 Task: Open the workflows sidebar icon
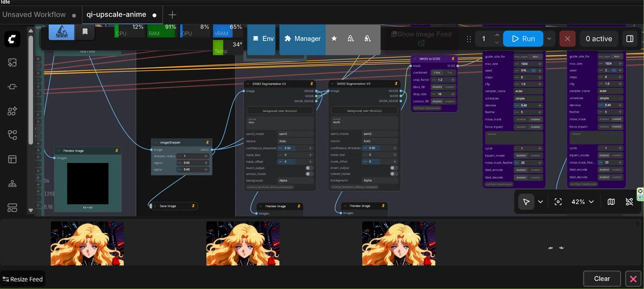coord(12,135)
